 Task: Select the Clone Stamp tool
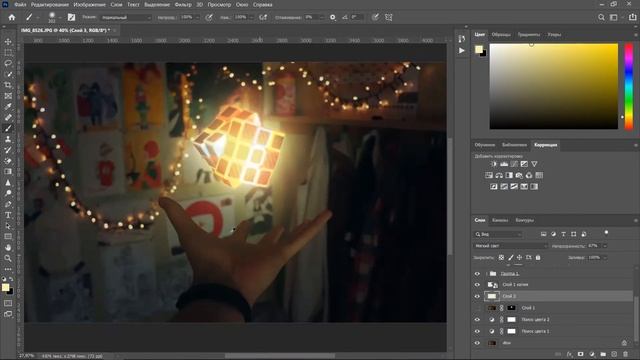(8, 139)
